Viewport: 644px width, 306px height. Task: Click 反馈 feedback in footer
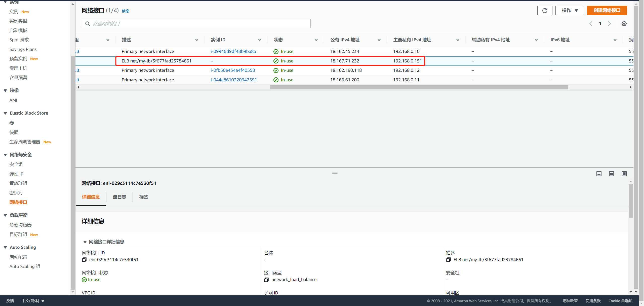pyautogui.click(x=10, y=301)
